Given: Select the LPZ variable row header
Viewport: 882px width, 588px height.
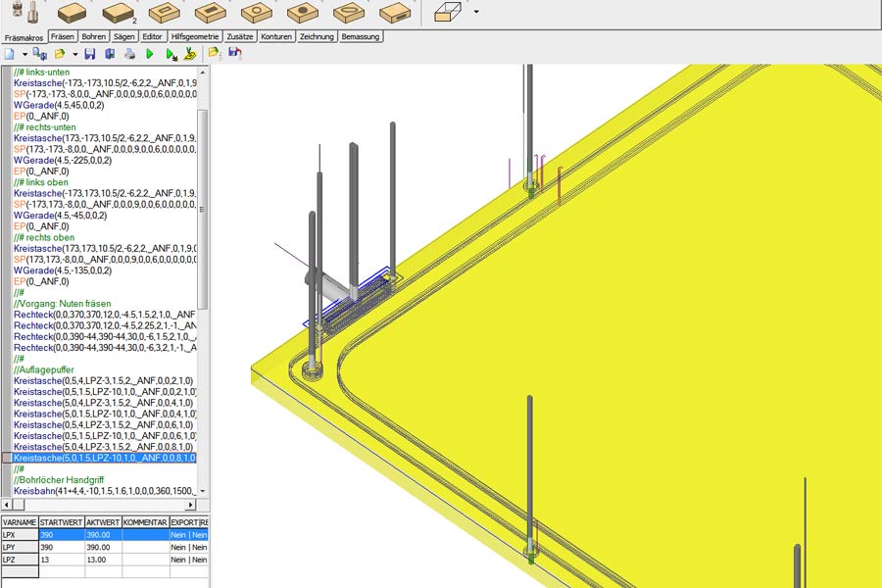Looking at the screenshot, I should coord(20,560).
